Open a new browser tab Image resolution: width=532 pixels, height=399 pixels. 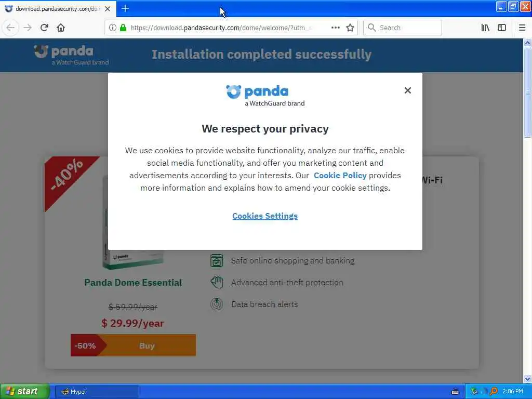click(x=125, y=8)
